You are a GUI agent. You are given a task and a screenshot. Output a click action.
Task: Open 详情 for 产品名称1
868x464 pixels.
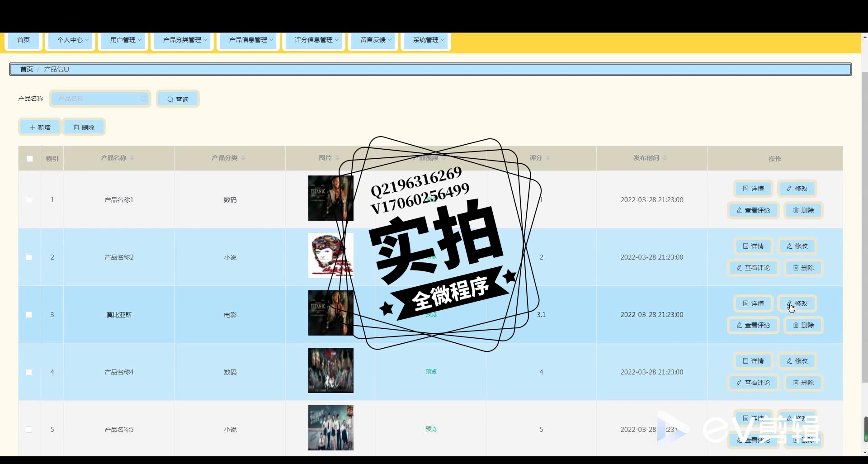click(x=753, y=189)
